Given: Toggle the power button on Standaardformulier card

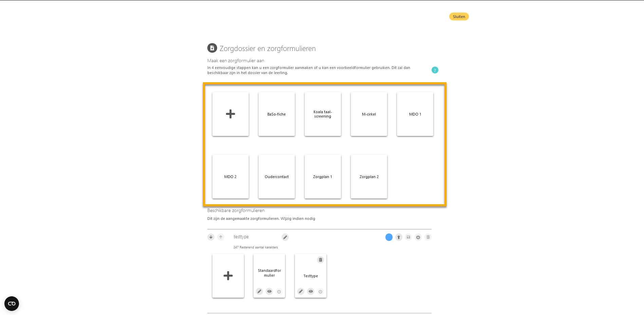Looking at the screenshot, I should 279,291.
